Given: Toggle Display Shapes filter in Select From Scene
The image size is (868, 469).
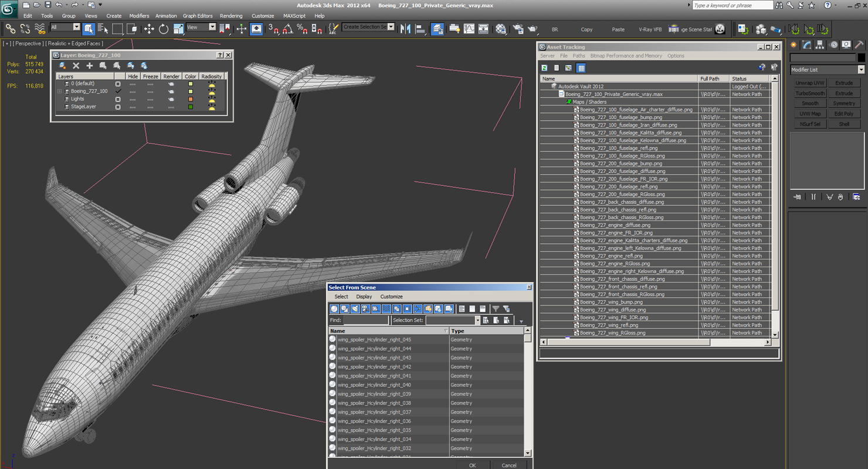Looking at the screenshot, I should click(x=345, y=309).
